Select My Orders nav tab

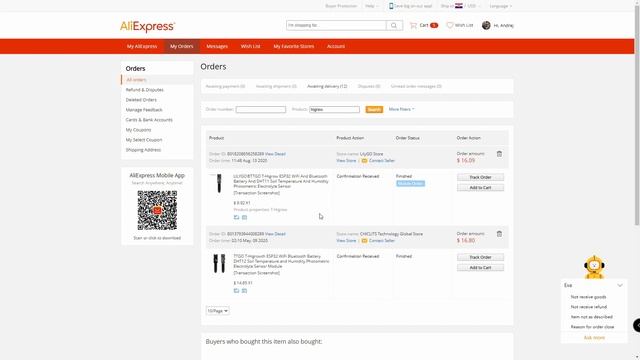[182, 47]
